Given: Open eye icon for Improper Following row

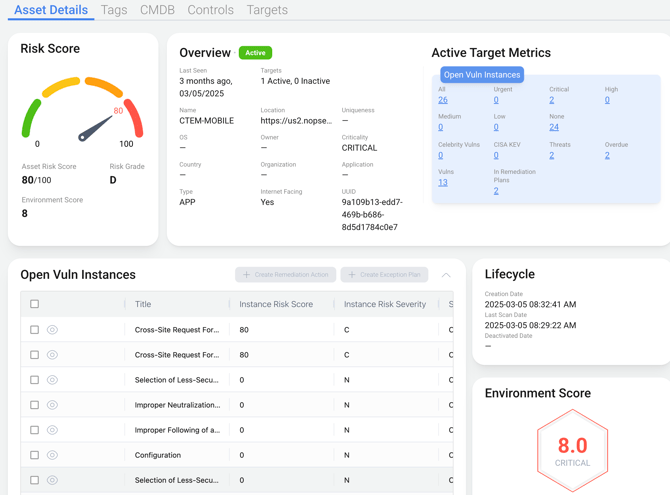Looking at the screenshot, I should 52,430.
